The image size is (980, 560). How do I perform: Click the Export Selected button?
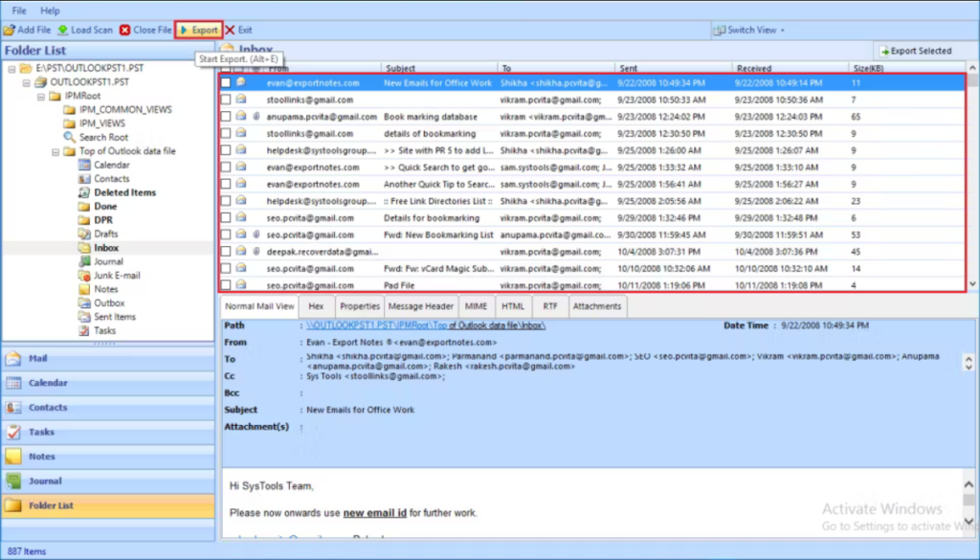[916, 51]
